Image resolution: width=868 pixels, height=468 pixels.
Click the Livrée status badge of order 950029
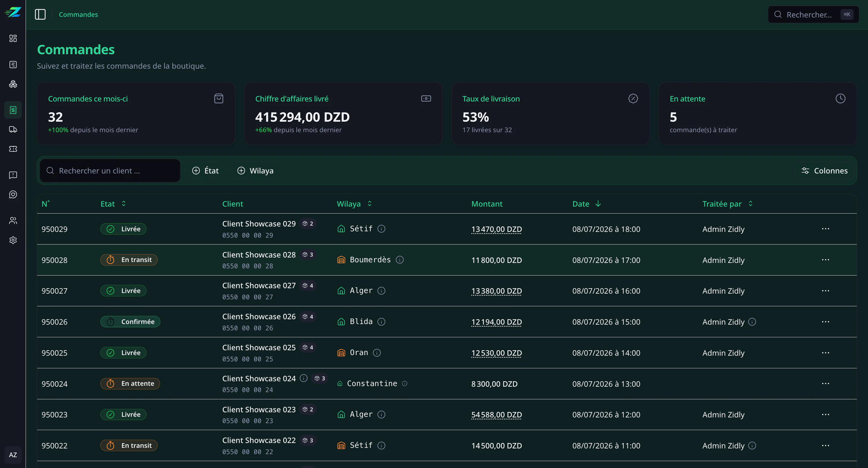[x=123, y=229]
